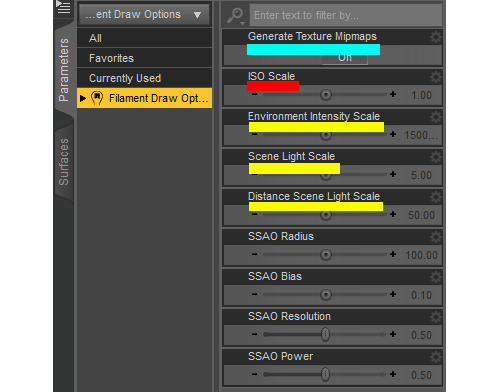Image resolution: width=500 pixels, height=392 pixels.
Task: Toggle Generate Texture Mipmaps On button
Action: coord(345,59)
